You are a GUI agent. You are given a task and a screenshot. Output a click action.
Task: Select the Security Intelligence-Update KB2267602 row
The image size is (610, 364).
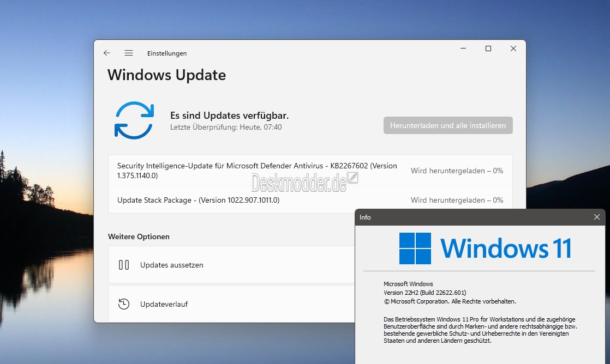tap(310, 171)
